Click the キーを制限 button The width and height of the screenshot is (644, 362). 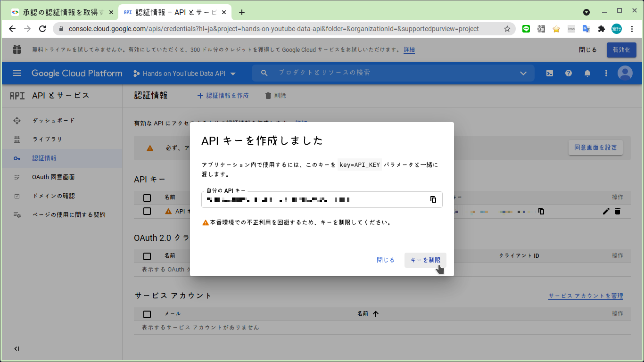coord(425,260)
